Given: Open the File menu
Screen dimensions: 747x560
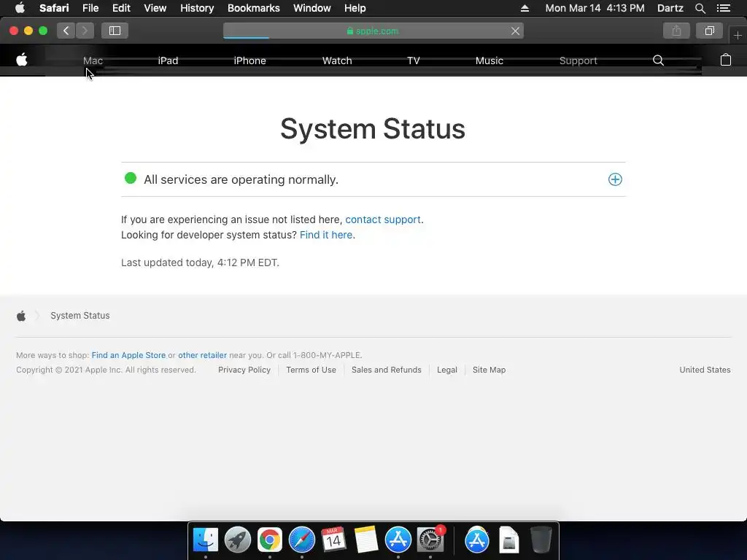Looking at the screenshot, I should (x=90, y=8).
